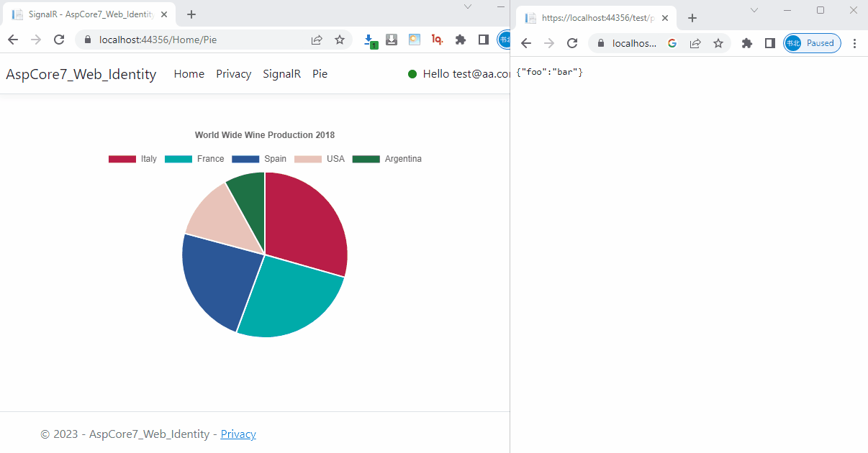This screenshot has height=453, width=868.
Task: Toggle the France legend entry
Action: 194,158
